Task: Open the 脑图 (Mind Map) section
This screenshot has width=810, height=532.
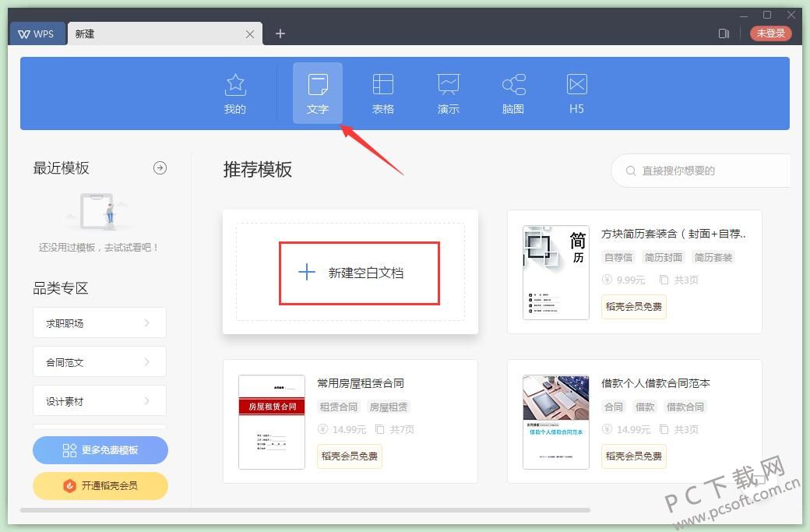Action: pos(512,92)
